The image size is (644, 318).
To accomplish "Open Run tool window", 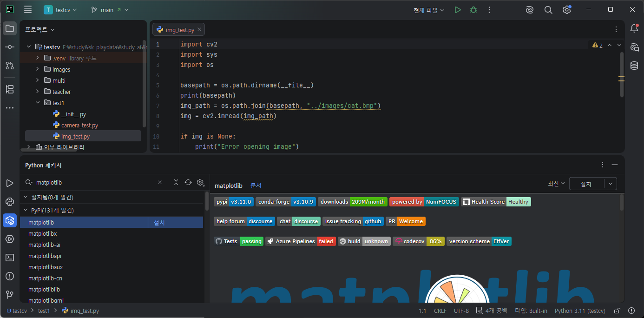I will [x=9, y=184].
